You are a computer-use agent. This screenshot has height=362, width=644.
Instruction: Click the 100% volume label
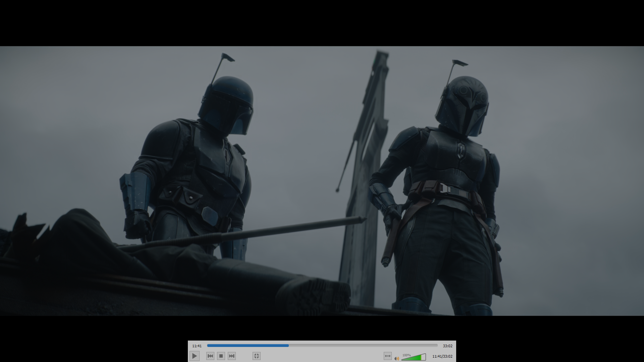pos(407,355)
